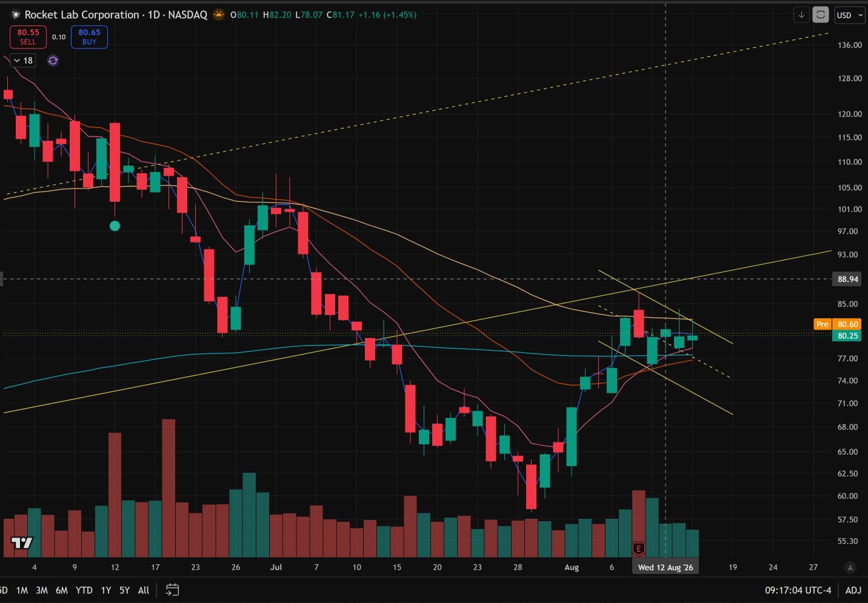
Task: Click the 27 date label on the time axis
Action: [813, 568]
